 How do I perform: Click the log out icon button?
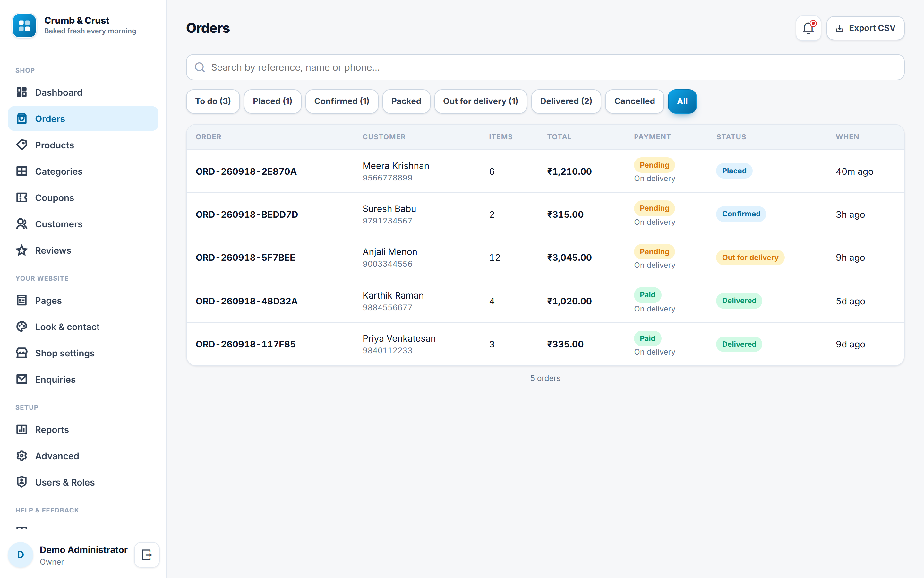coord(147,555)
